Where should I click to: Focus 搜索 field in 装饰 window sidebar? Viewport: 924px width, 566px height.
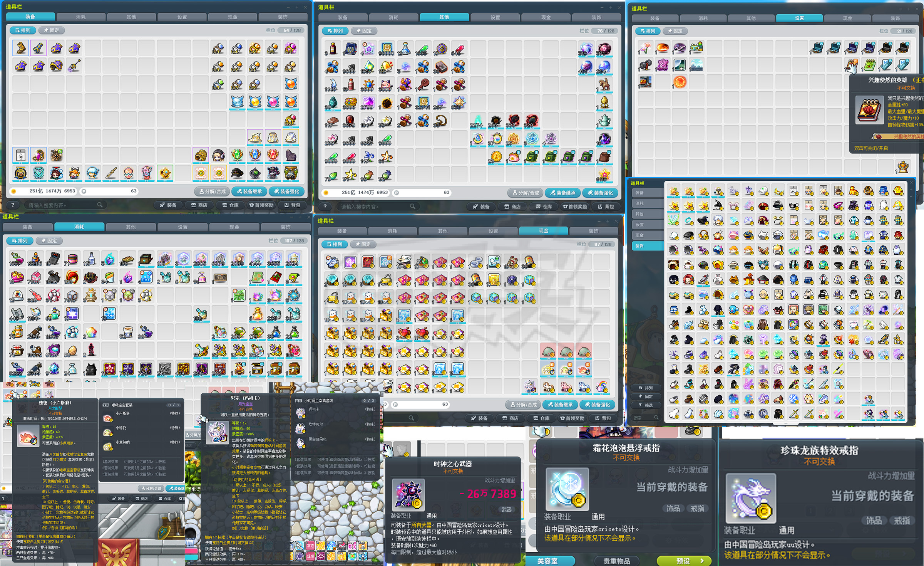pyautogui.click(x=646, y=417)
